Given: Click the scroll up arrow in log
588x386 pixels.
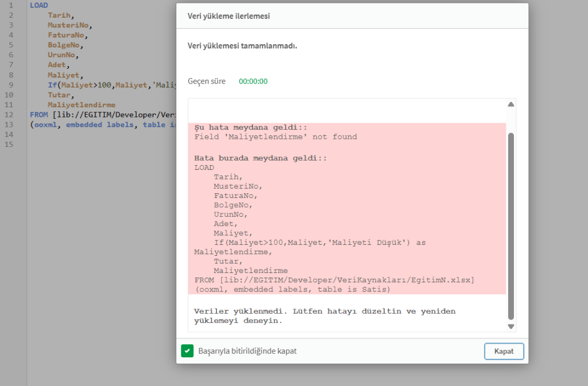Looking at the screenshot, I should coord(510,104).
